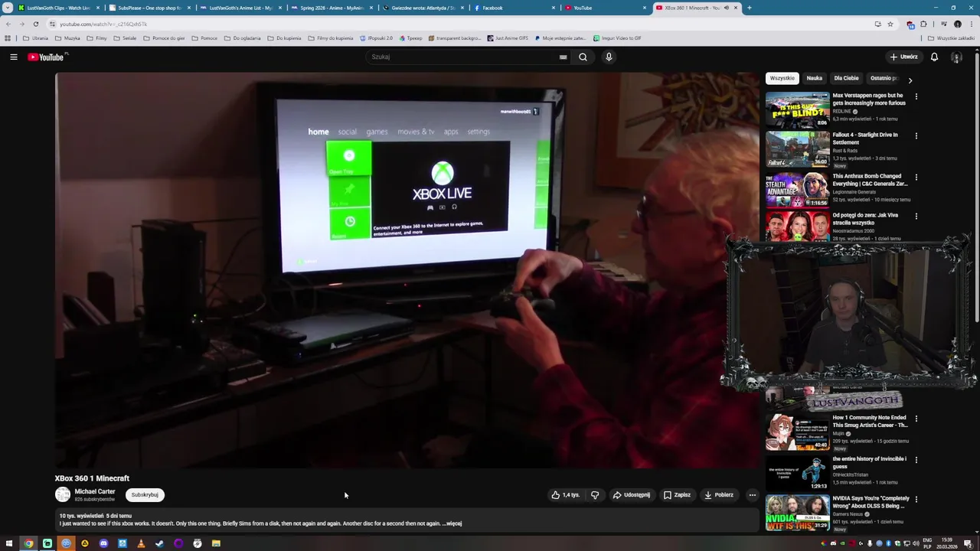The width and height of the screenshot is (980, 551).
Task: Open the YouTube account avatar menu
Action: 956,57
